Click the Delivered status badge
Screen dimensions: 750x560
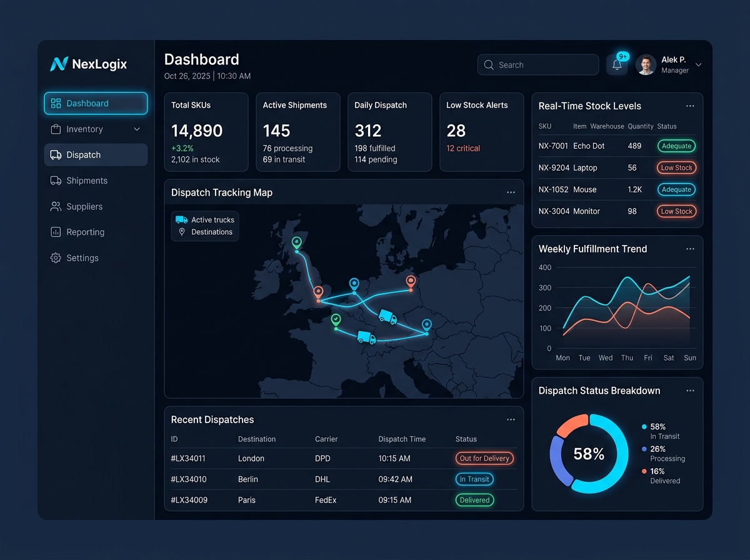coord(474,500)
